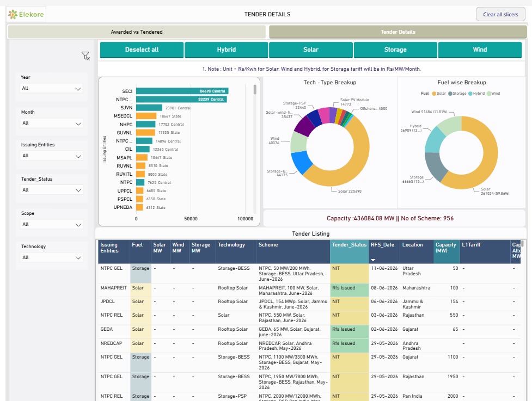Click the Deselect all button
Screen dimensions: 532x401
point(142,50)
